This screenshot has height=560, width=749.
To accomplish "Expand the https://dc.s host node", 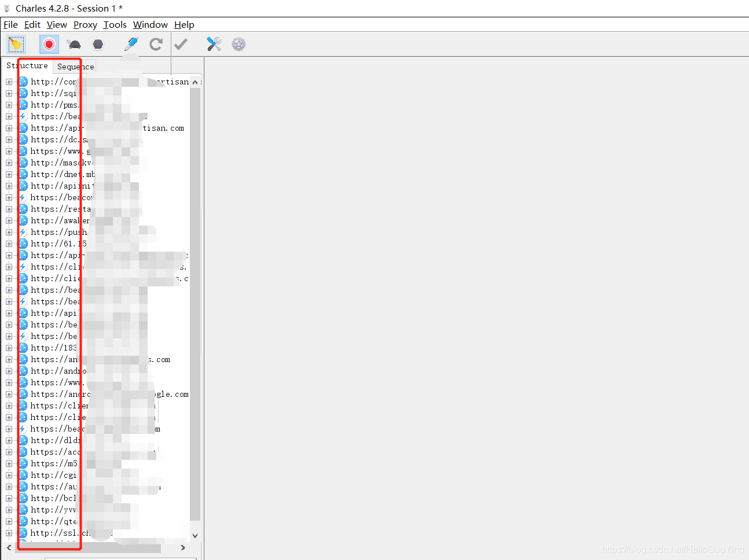I will (x=9, y=139).
